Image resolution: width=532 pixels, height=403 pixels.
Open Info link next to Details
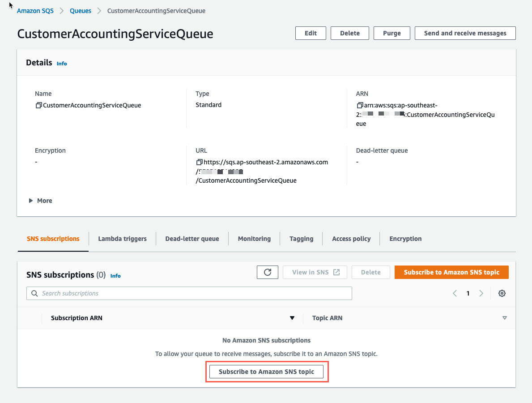click(x=62, y=64)
